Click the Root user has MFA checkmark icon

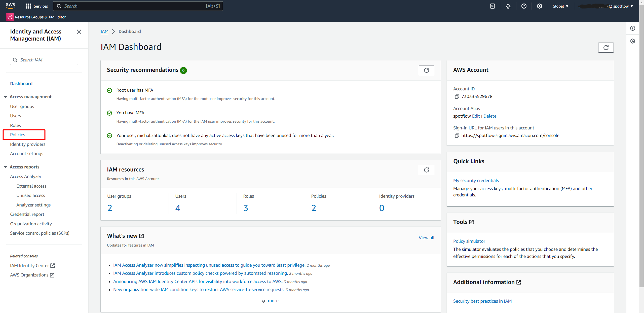(x=109, y=90)
